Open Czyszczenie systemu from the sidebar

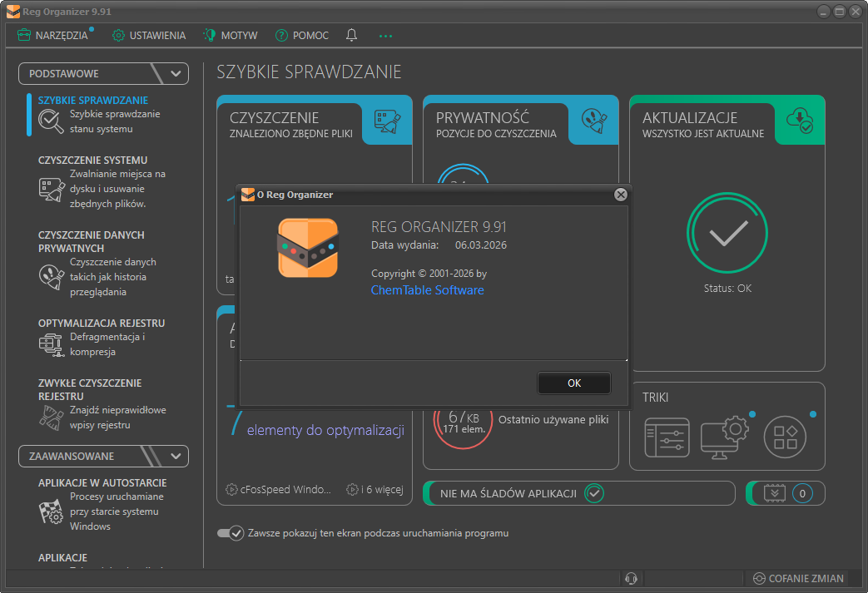(x=92, y=160)
